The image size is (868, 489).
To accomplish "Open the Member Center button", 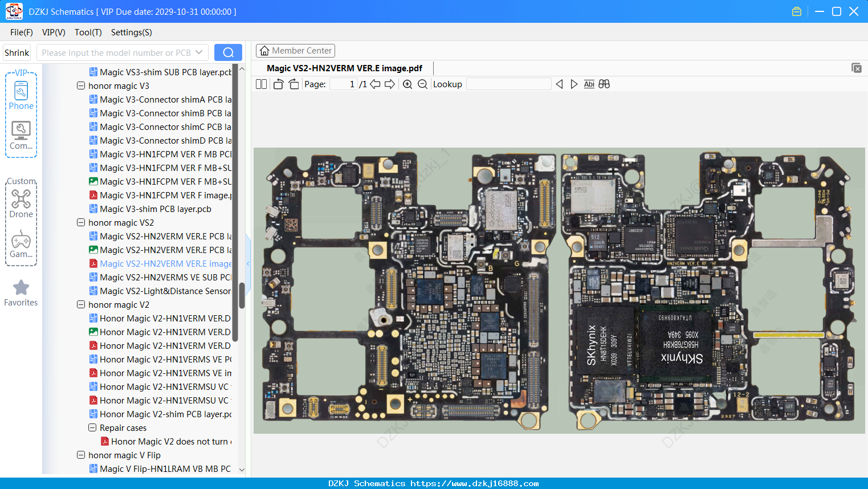I will pos(295,51).
